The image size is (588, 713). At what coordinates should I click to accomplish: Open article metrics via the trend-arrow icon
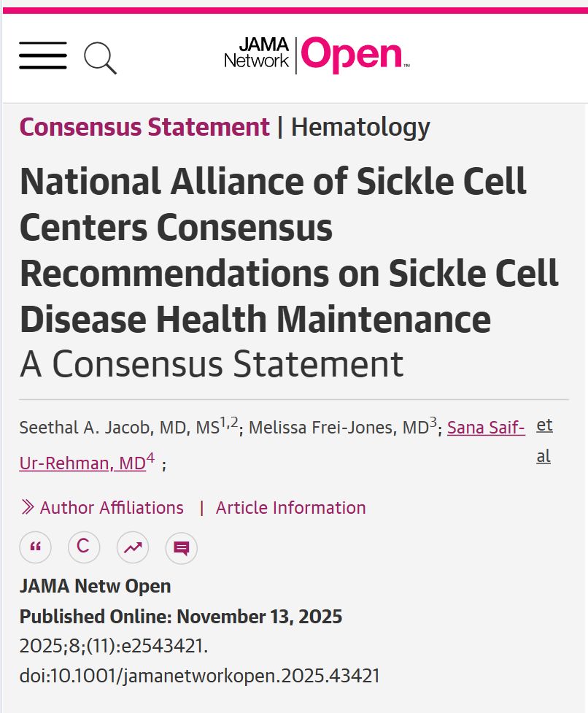[132, 547]
